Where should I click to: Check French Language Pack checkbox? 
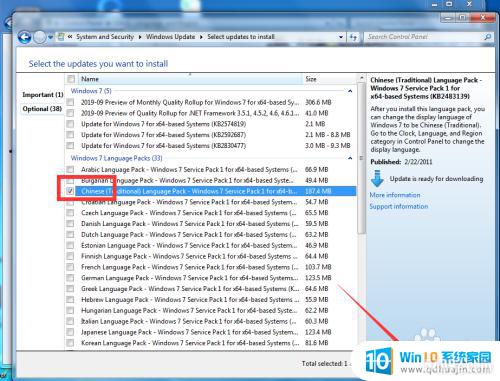pos(70,267)
